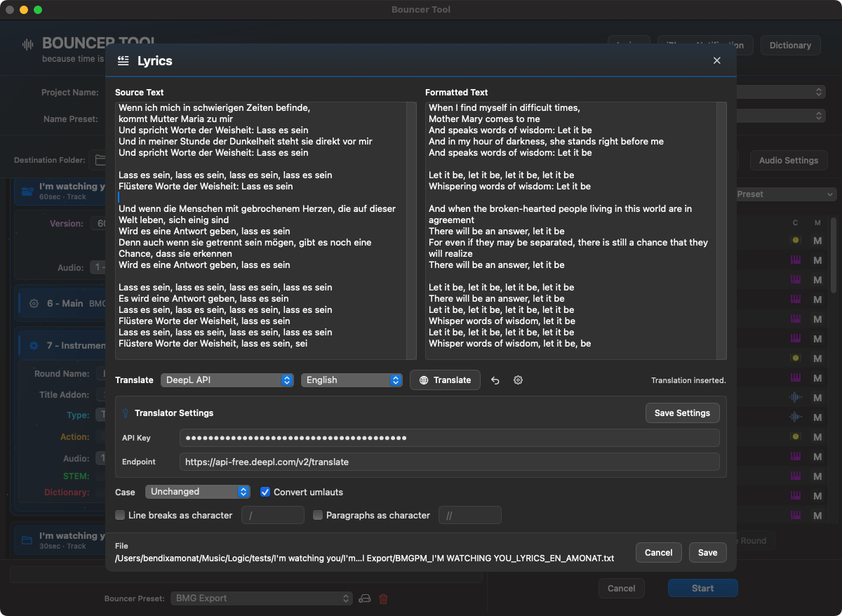The image size is (842, 616).
Task: Click the Formatted Text heading label
Action: point(457,93)
